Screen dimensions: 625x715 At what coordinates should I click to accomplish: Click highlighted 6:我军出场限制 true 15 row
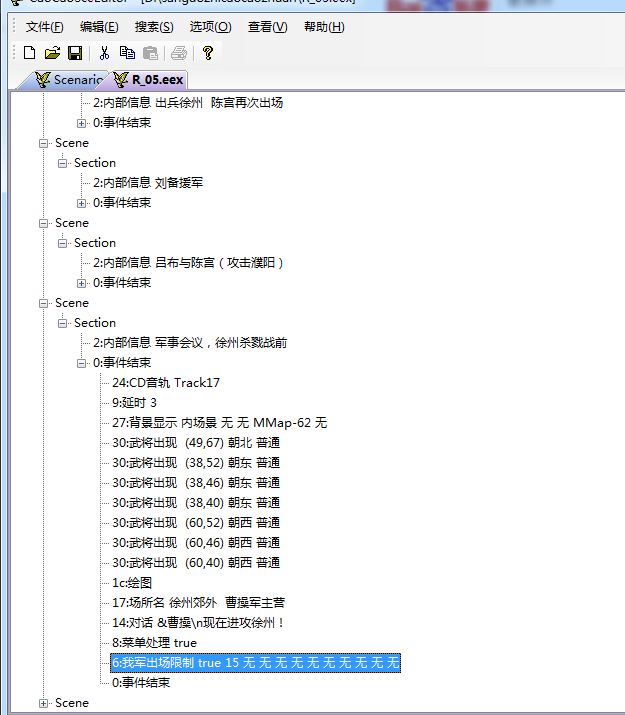[256, 663]
